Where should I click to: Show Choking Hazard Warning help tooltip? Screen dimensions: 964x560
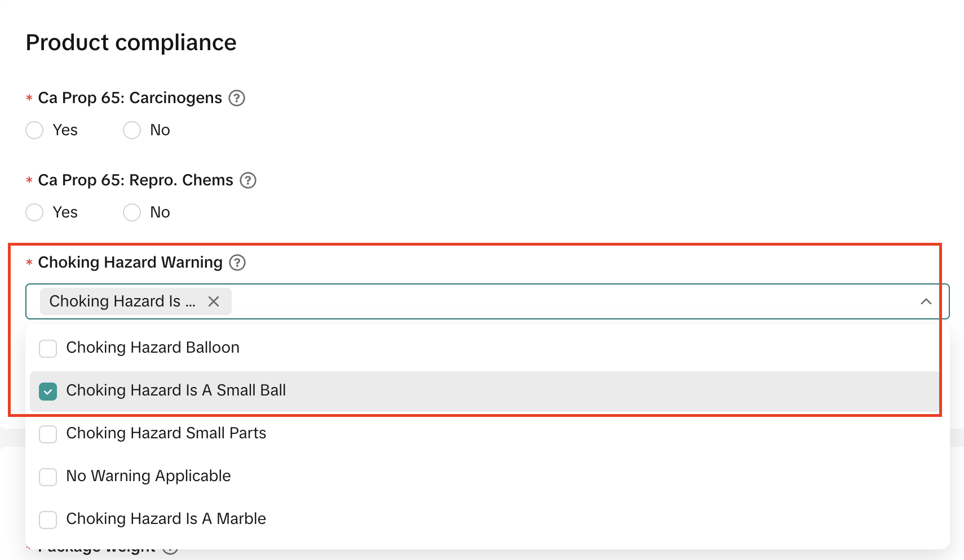[237, 263]
